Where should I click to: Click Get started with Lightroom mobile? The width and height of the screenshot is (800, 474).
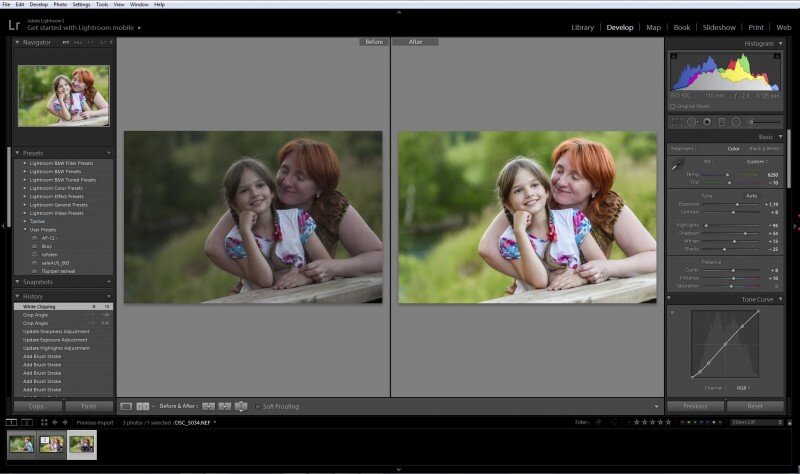click(81, 28)
